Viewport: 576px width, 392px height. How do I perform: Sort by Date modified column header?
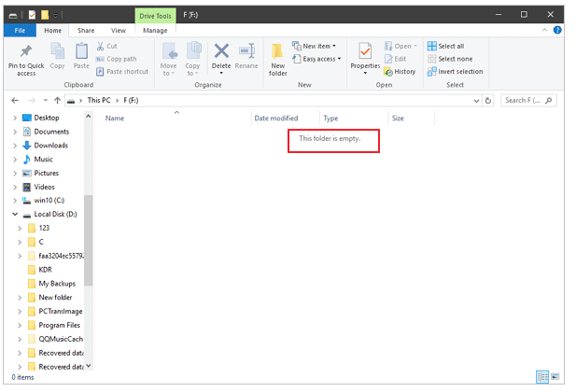(276, 119)
